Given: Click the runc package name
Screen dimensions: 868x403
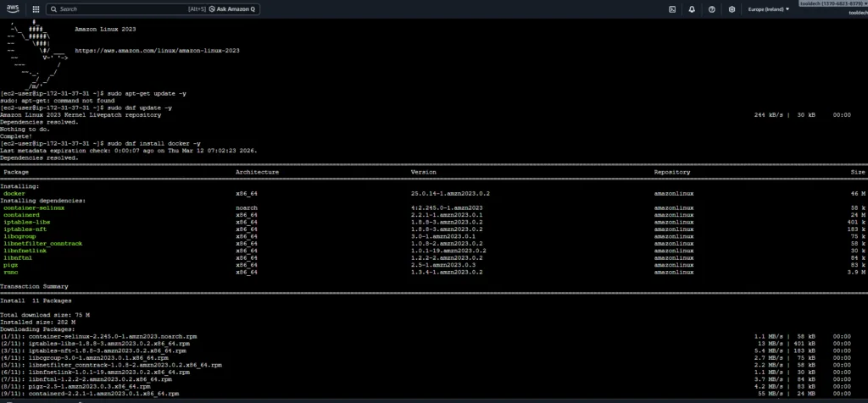Looking at the screenshot, I should click(x=10, y=272).
